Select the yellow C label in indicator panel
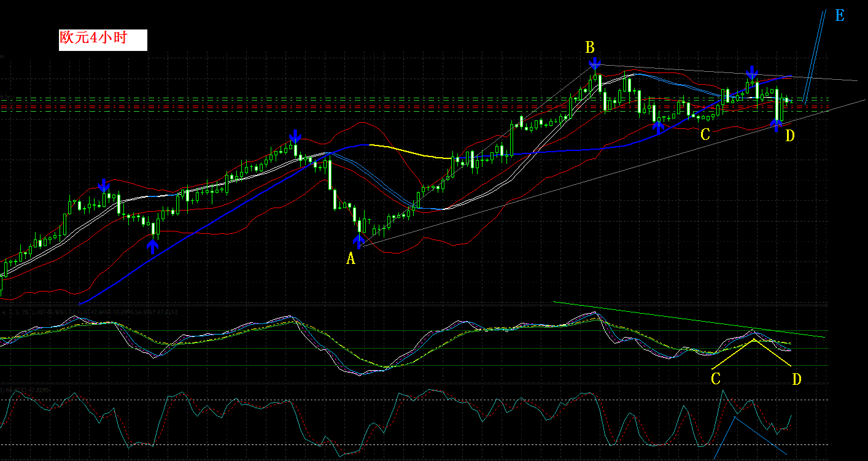Image resolution: width=868 pixels, height=461 pixels. point(716,378)
